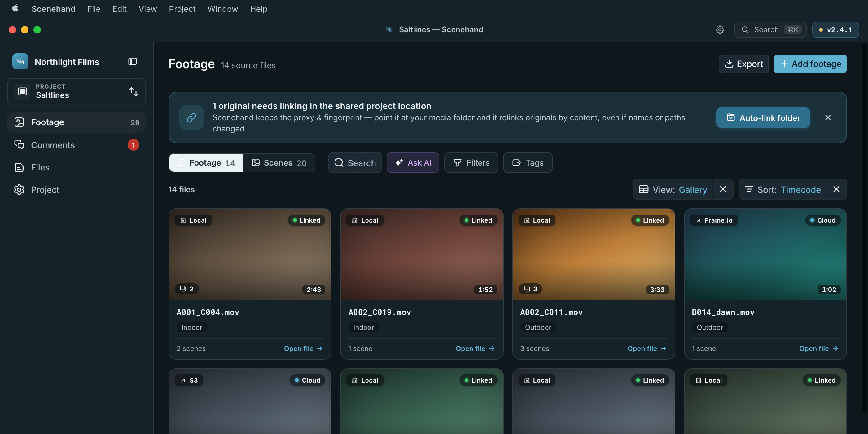The height and width of the screenshot is (434, 868).
Task: Click the Linked status badge on A002_C011.mov
Action: pos(650,220)
